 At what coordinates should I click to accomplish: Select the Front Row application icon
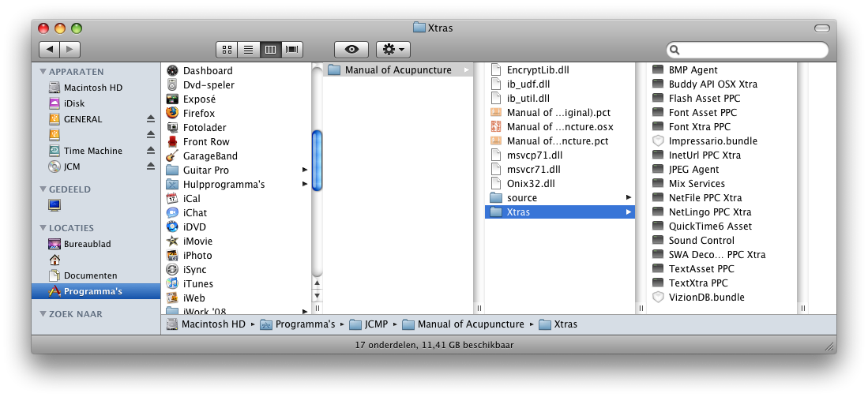pyautogui.click(x=173, y=141)
